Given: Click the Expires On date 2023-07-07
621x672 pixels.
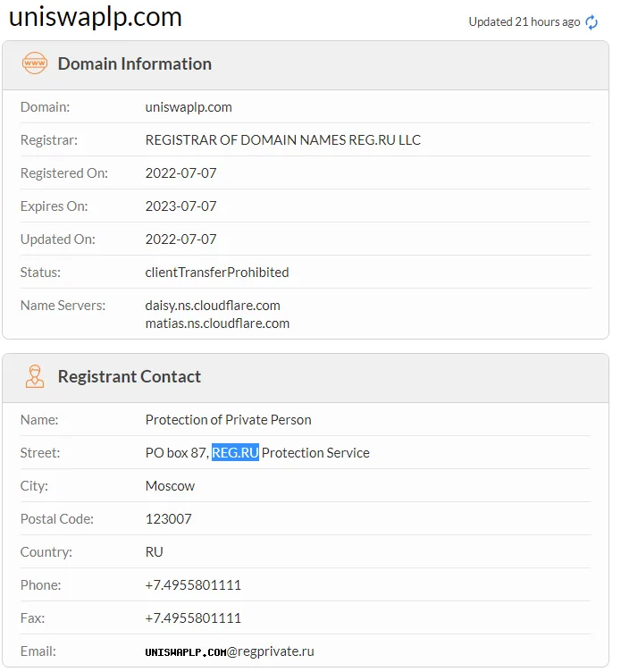Looking at the screenshot, I should (x=180, y=206).
